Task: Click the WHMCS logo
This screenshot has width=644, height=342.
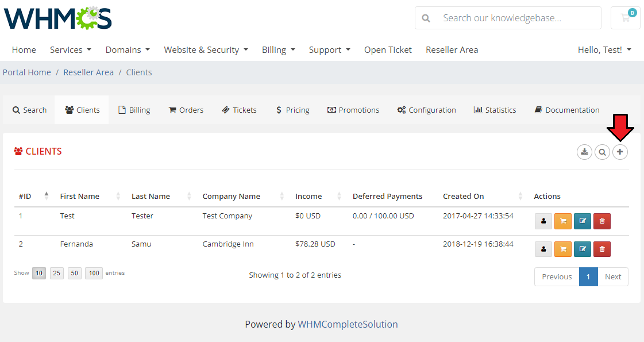Action: click(58, 18)
